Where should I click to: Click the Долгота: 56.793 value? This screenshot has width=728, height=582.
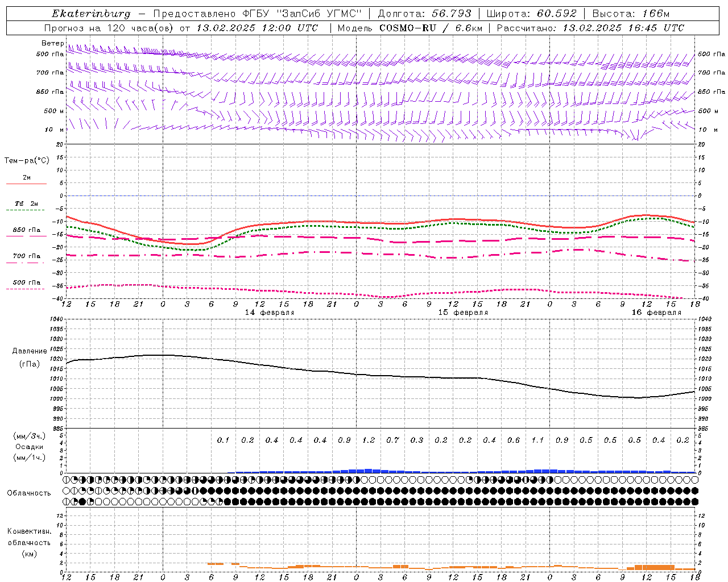(424, 14)
